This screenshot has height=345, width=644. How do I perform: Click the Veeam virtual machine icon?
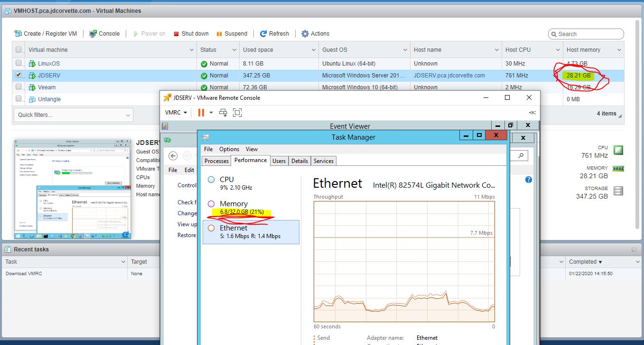tap(32, 87)
